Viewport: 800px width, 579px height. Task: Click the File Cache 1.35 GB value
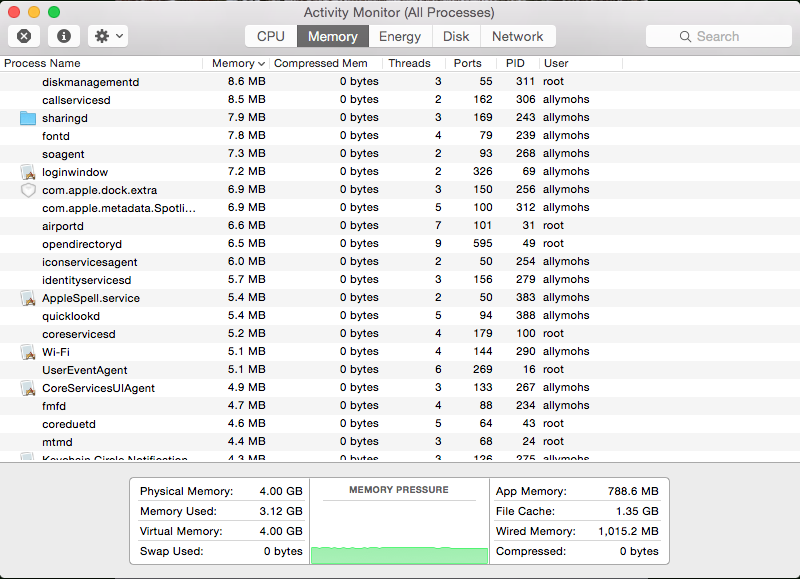click(637, 511)
